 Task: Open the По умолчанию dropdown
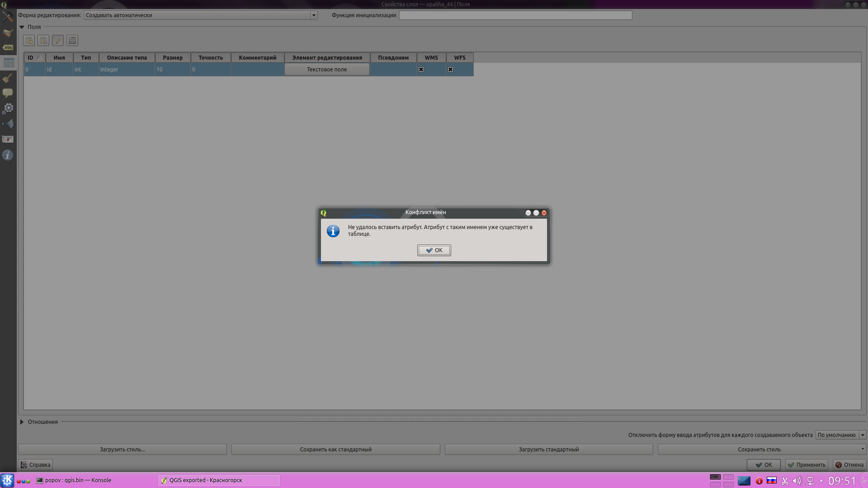840,435
